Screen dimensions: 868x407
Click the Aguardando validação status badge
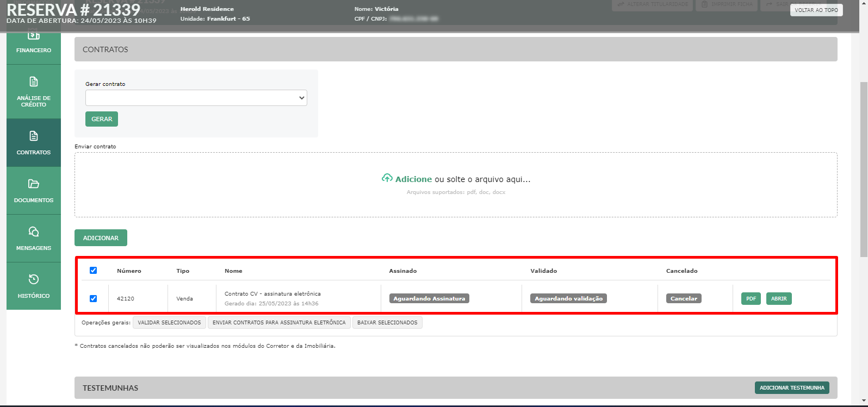coord(568,298)
